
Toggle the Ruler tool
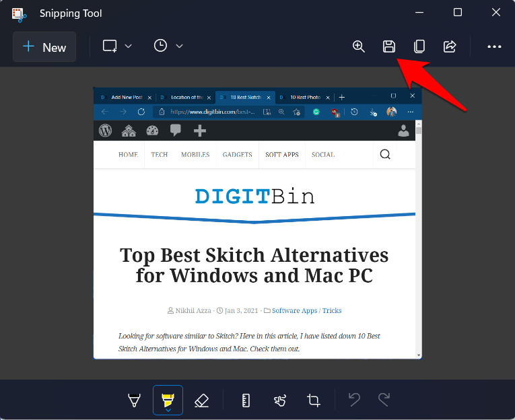[246, 400]
